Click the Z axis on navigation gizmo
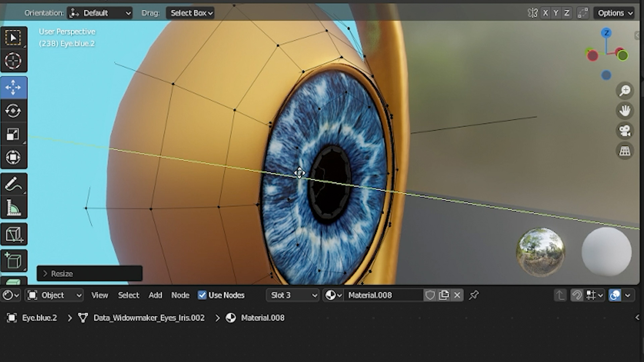This screenshot has height=362, width=644. (606, 33)
